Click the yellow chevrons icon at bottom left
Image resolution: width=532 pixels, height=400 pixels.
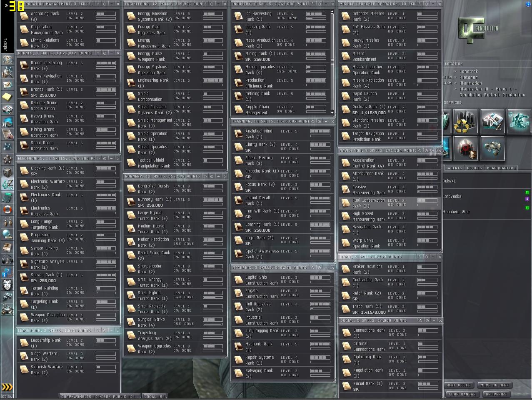[x=7, y=387]
